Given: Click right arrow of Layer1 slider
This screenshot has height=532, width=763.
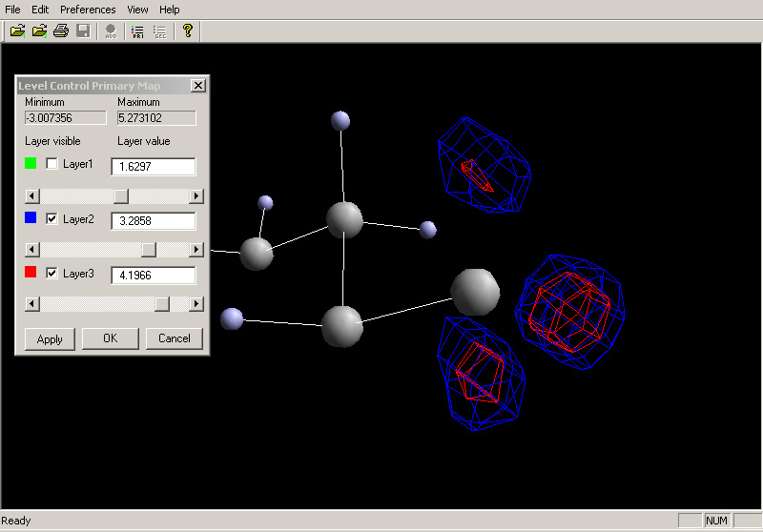Looking at the screenshot, I should click(196, 196).
